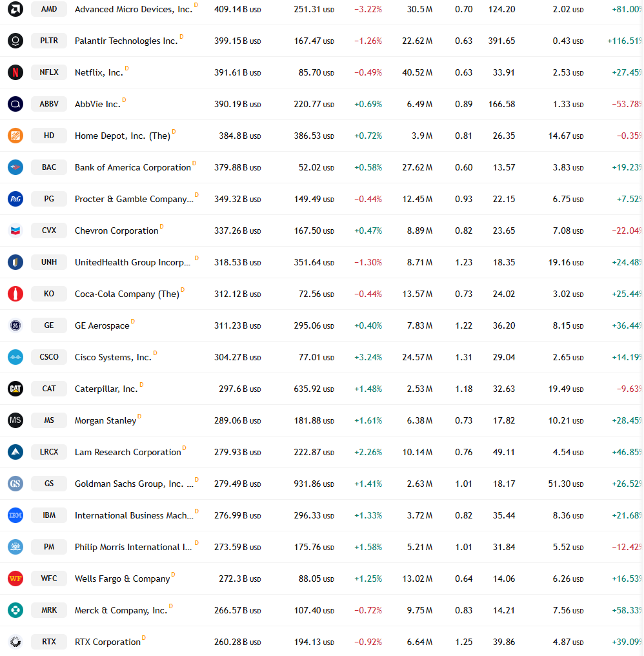Viewport: 644px width, 656px height.
Task: Click the Caterpillar CAT logo
Action: pos(15,389)
